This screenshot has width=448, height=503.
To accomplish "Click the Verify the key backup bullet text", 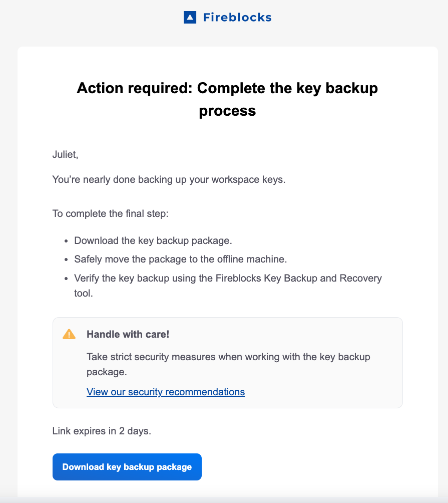I will click(228, 286).
